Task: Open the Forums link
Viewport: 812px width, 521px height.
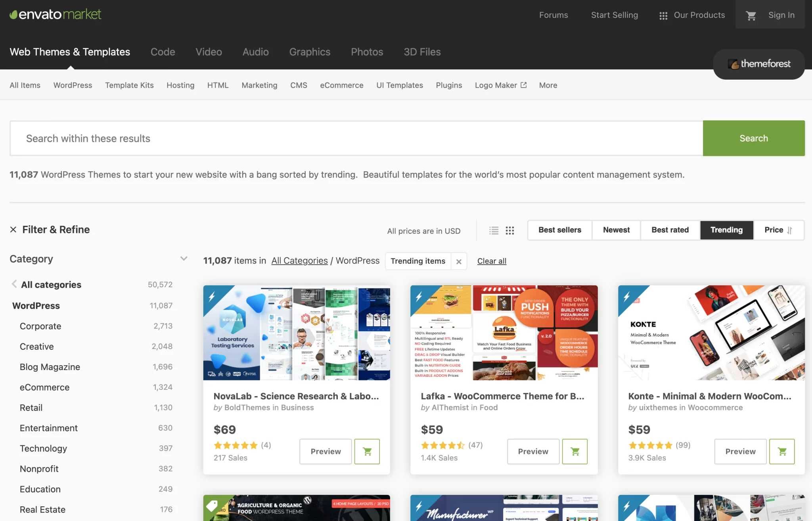Action: [x=553, y=15]
